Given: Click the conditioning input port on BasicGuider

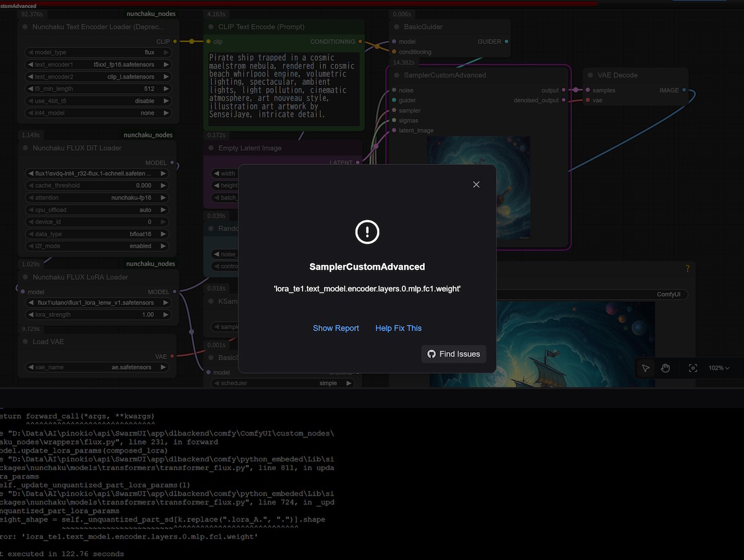Looking at the screenshot, I should coord(393,51).
